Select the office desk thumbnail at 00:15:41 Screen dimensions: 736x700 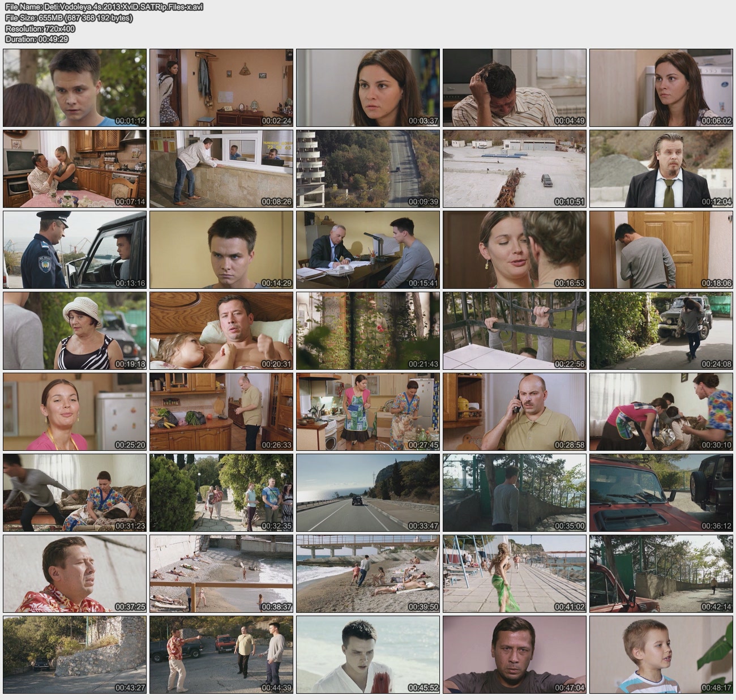(368, 250)
